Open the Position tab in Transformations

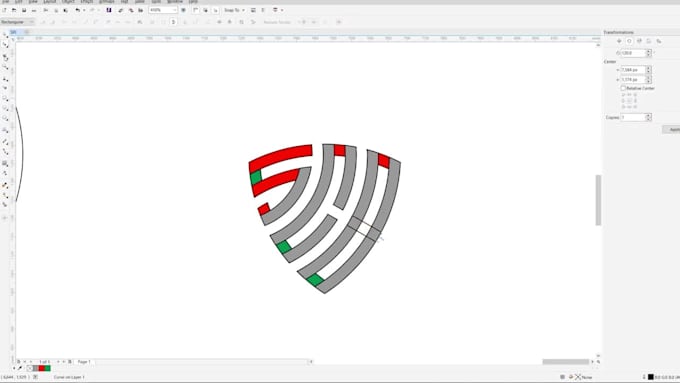point(619,41)
